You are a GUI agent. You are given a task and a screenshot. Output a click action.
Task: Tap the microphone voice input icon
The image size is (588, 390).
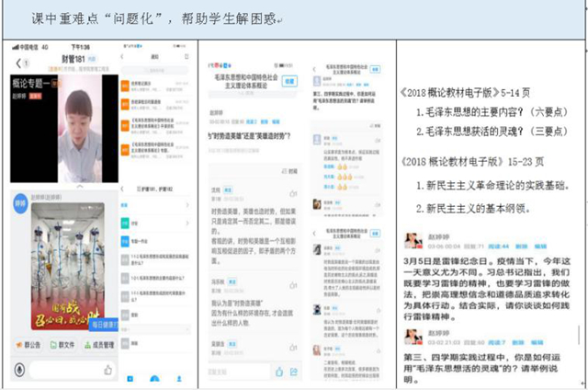[18, 370]
